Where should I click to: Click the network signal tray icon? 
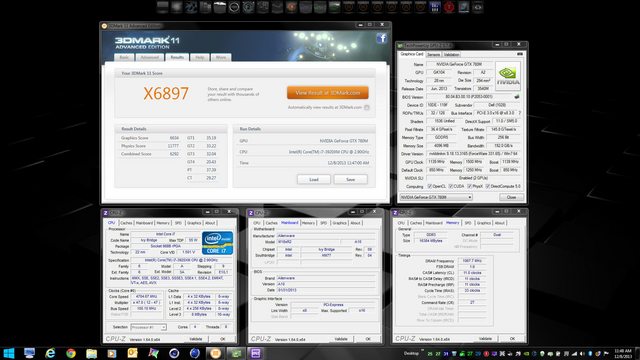click(574, 353)
